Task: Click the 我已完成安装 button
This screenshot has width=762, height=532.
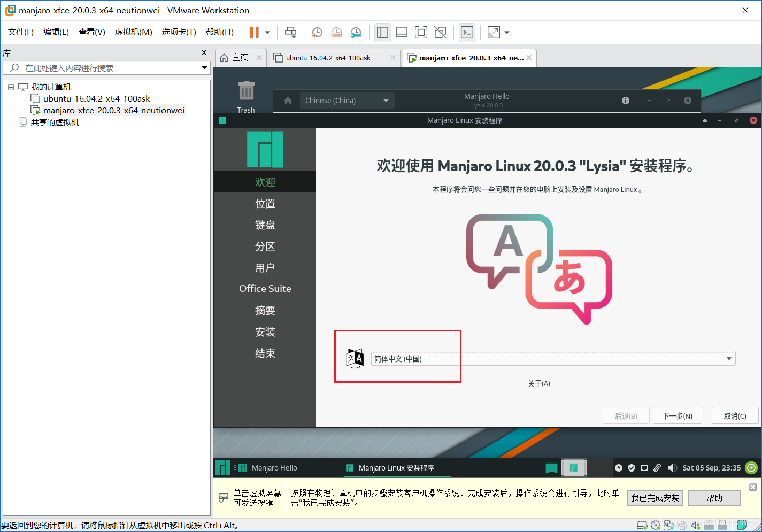Action: click(x=655, y=498)
